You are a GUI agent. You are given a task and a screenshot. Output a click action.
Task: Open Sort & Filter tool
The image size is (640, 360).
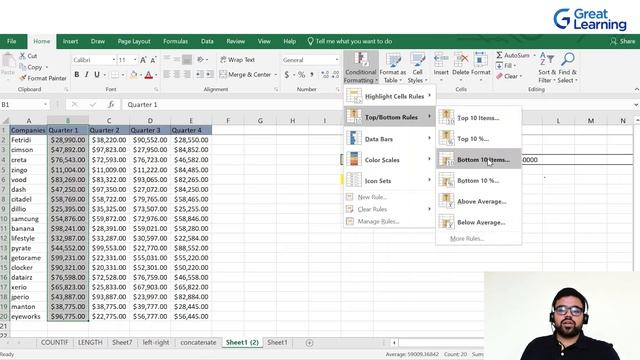pos(547,68)
